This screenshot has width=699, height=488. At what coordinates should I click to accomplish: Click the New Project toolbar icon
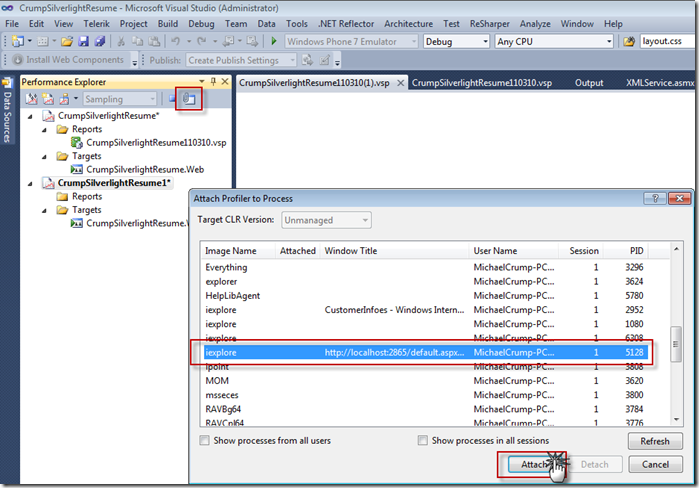click(18, 41)
